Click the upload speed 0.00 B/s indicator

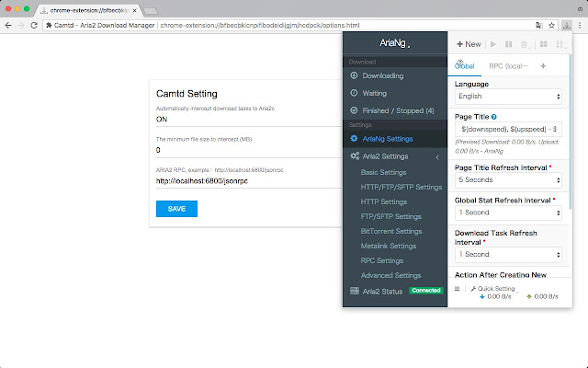pyautogui.click(x=542, y=296)
